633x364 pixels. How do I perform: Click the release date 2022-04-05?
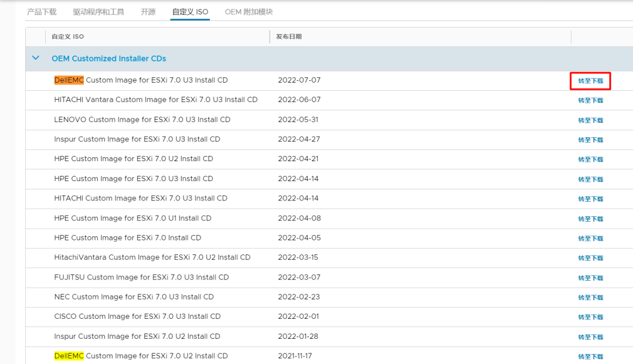point(299,238)
